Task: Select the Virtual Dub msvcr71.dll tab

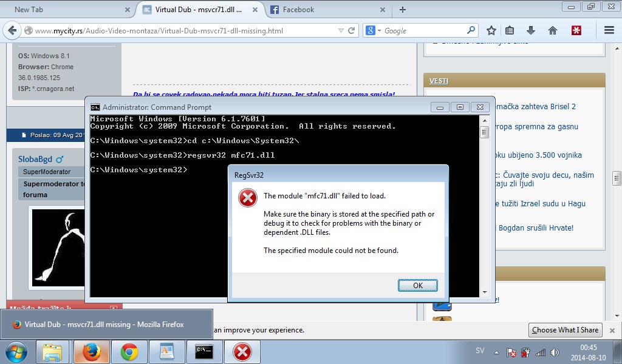Action: click(x=199, y=10)
